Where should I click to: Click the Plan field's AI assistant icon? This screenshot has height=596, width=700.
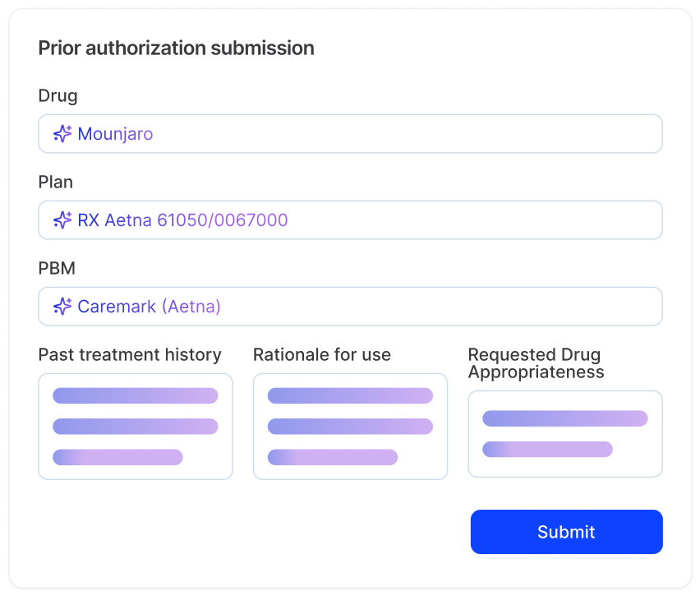(61, 219)
